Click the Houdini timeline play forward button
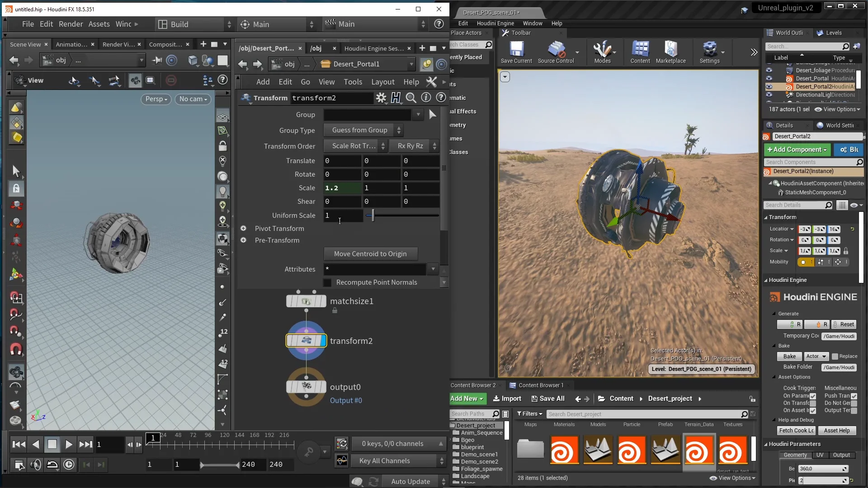Viewport: 868px width, 488px height. 69,445
